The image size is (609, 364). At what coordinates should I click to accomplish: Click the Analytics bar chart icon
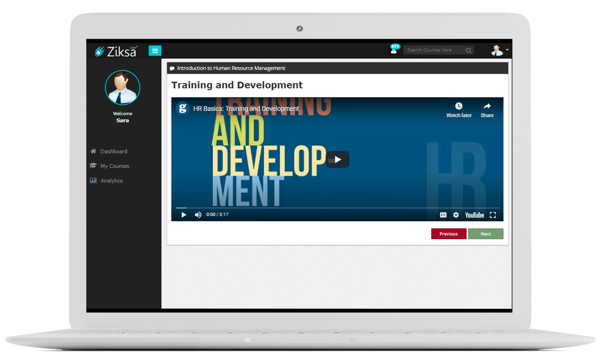pyautogui.click(x=93, y=181)
